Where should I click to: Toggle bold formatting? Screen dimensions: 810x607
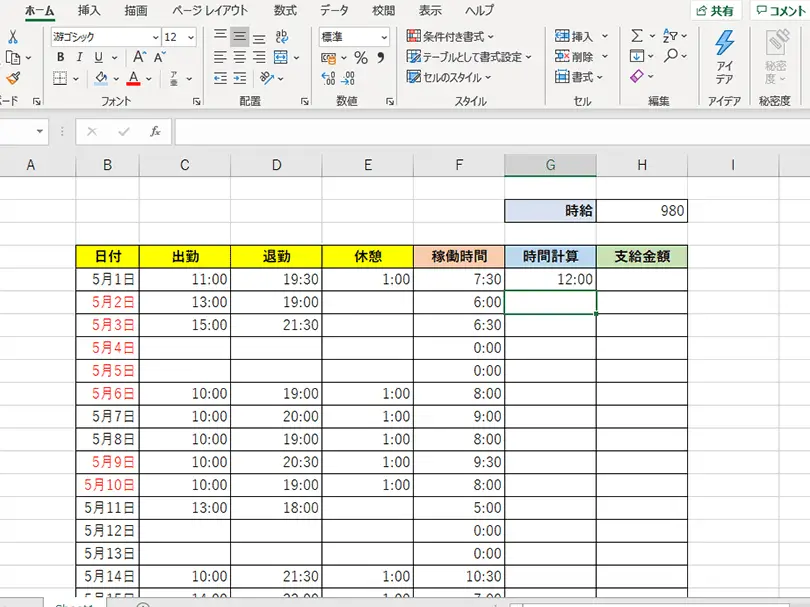(61, 57)
